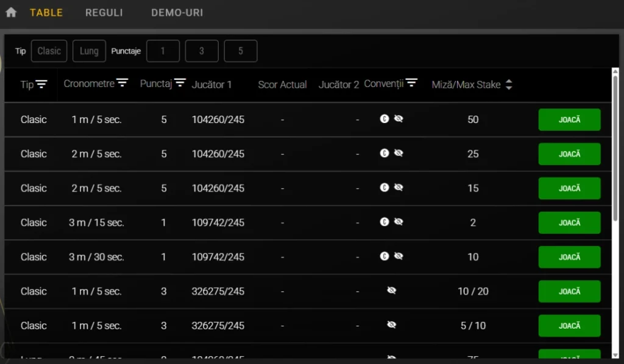Image resolution: width=624 pixels, height=364 pixels.
Task: Click the cube icon in stake 25 row
Action: 384,153
